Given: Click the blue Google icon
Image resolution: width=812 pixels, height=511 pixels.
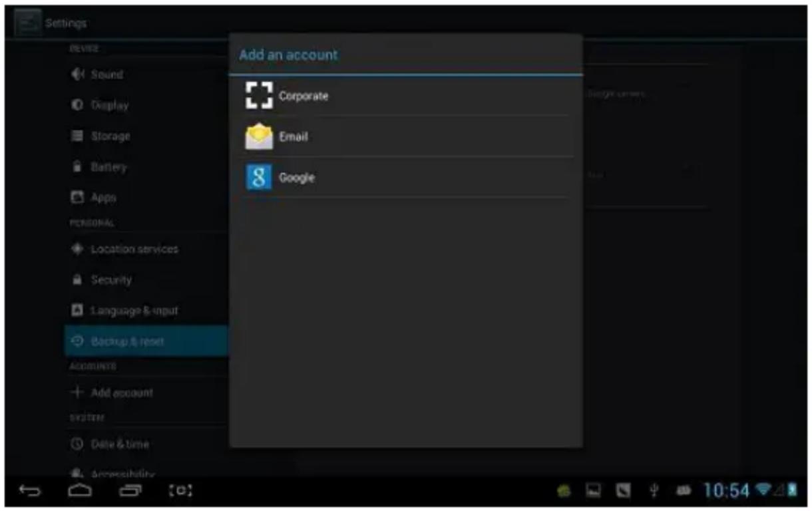Looking at the screenshot, I should point(259,178).
